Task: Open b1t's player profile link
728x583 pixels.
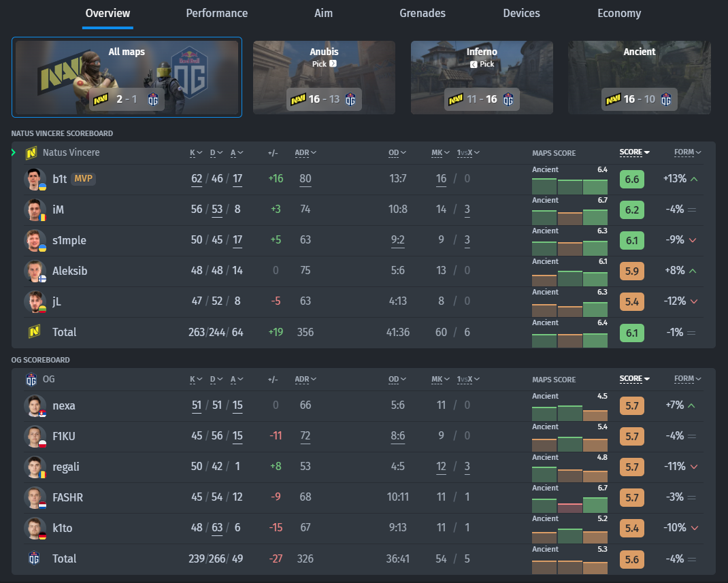Action: click(59, 179)
